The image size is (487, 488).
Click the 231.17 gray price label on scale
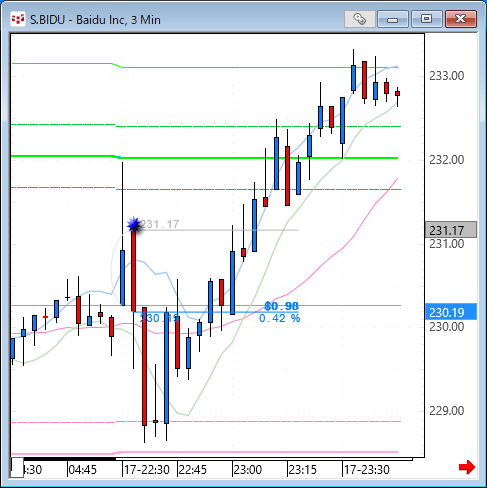click(451, 230)
